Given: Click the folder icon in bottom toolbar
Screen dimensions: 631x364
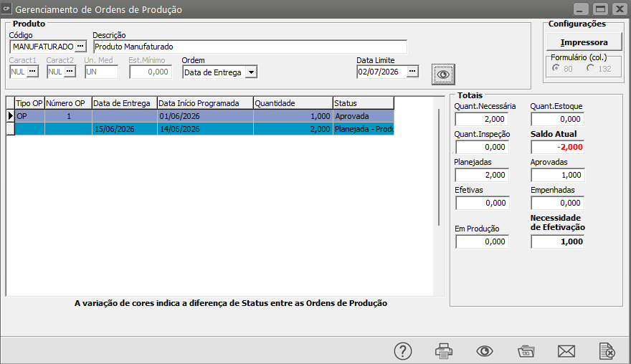Looking at the screenshot, I should coord(526,351).
